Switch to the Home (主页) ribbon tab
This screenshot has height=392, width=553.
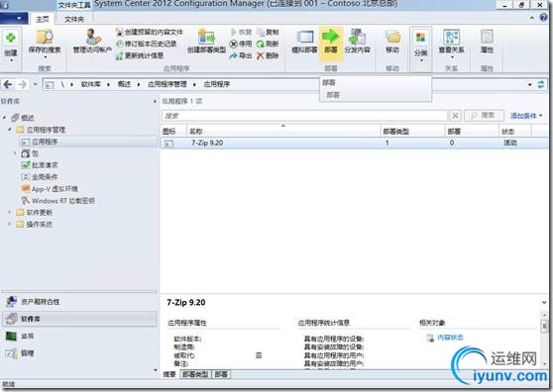43,19
